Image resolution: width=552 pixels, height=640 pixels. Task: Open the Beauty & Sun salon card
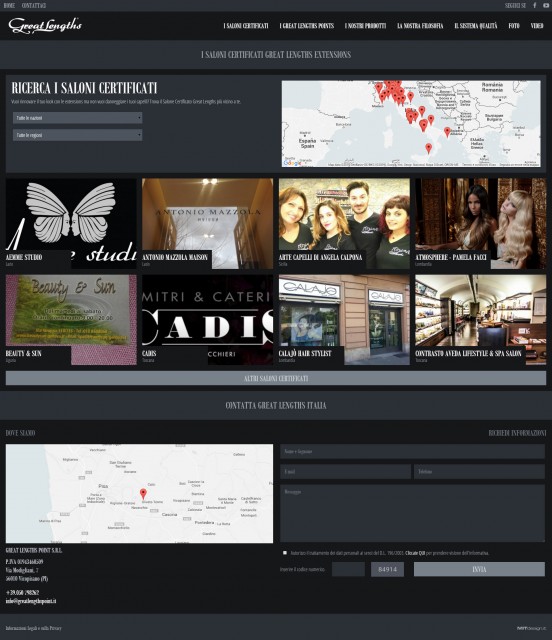pyautogui.click(x=71, y=320)
